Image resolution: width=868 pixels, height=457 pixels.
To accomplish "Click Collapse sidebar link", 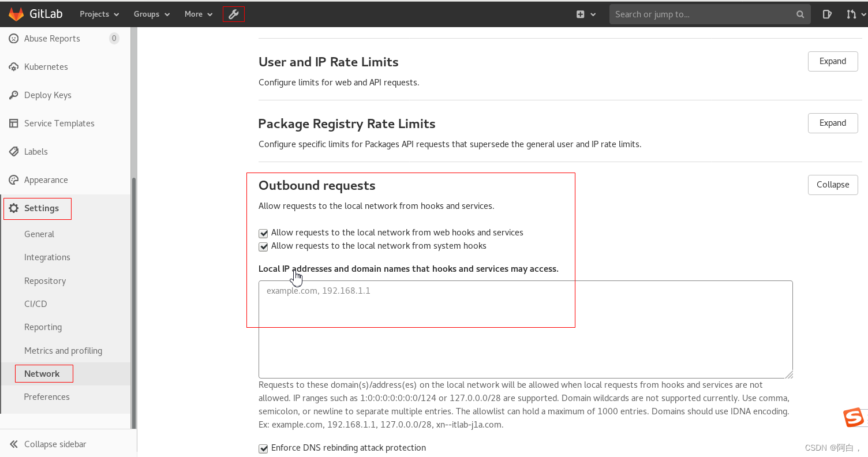I will click(x=55, y=444).
